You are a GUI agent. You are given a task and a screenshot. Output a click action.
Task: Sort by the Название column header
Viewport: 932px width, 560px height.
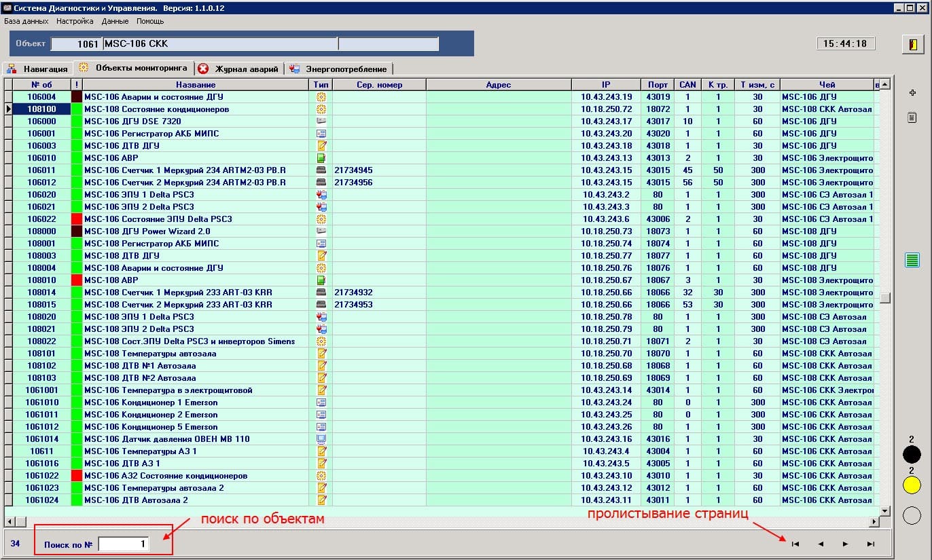click(x=196, y=85)
